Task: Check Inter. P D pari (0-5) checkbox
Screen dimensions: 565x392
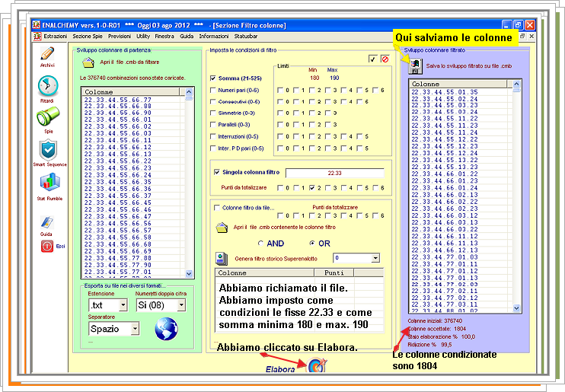Action: tap(213, 148)
